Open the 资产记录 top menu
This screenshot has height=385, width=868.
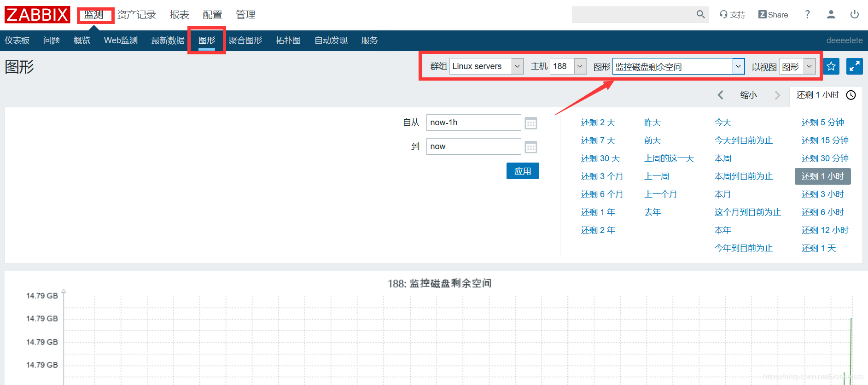tap(136, 15)
